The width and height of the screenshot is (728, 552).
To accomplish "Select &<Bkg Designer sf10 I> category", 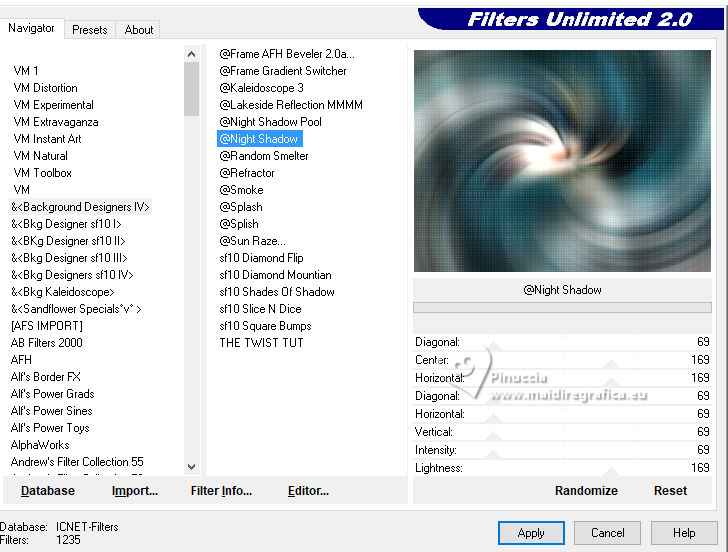I will click(66, 224).
